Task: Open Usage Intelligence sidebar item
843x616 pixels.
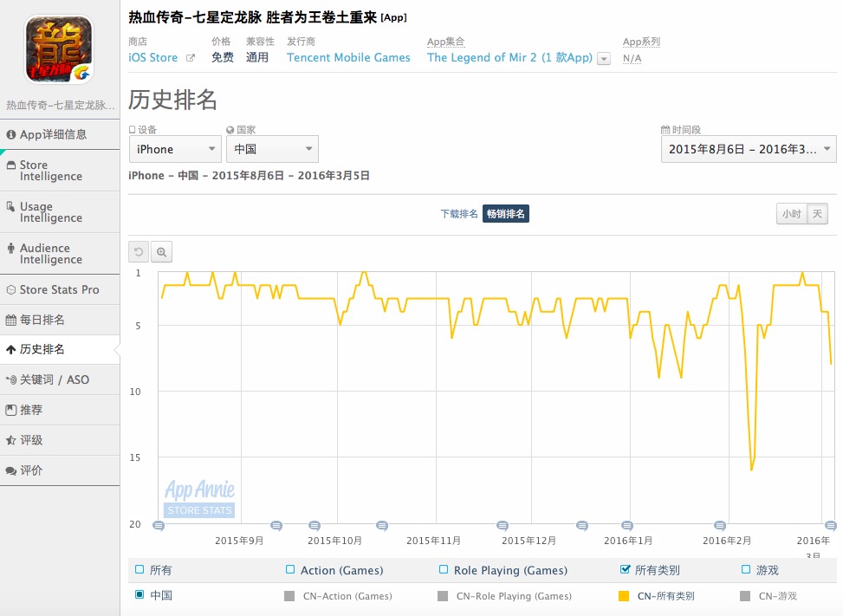Action: pos(60,211)
